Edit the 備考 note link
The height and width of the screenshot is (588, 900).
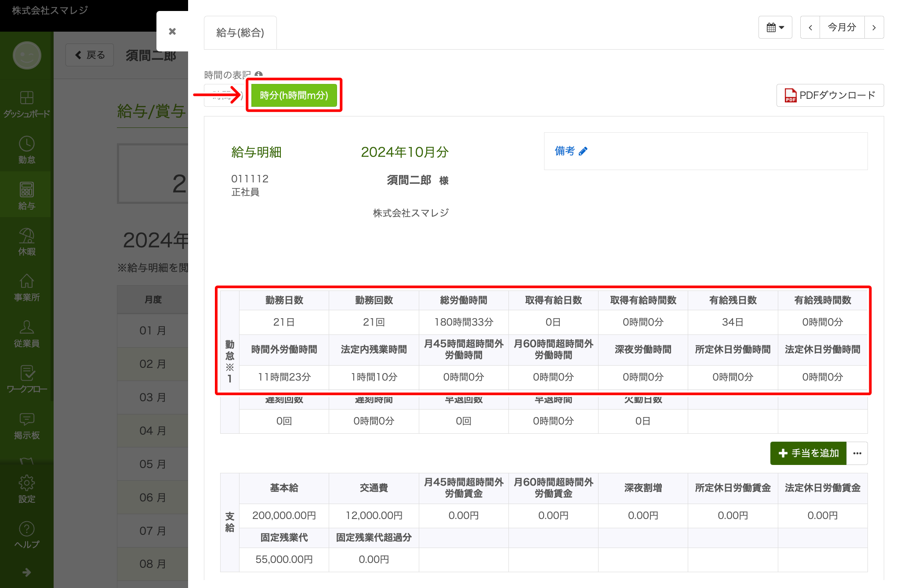[570, 151]
